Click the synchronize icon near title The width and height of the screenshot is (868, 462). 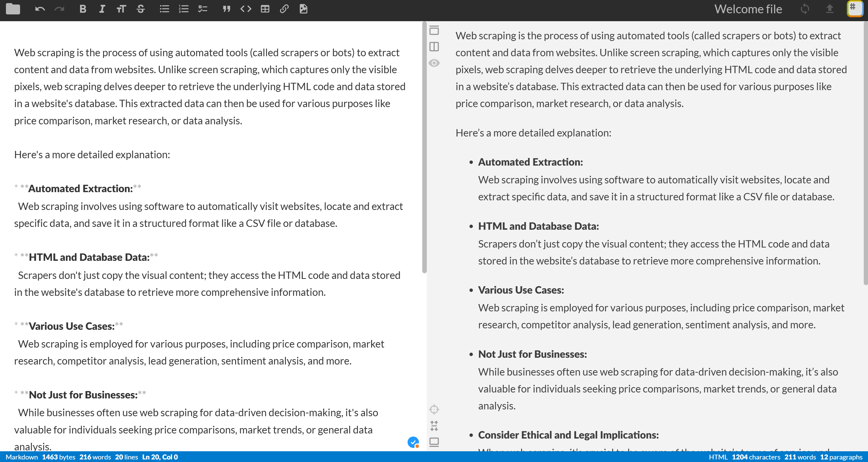[805, 9]
